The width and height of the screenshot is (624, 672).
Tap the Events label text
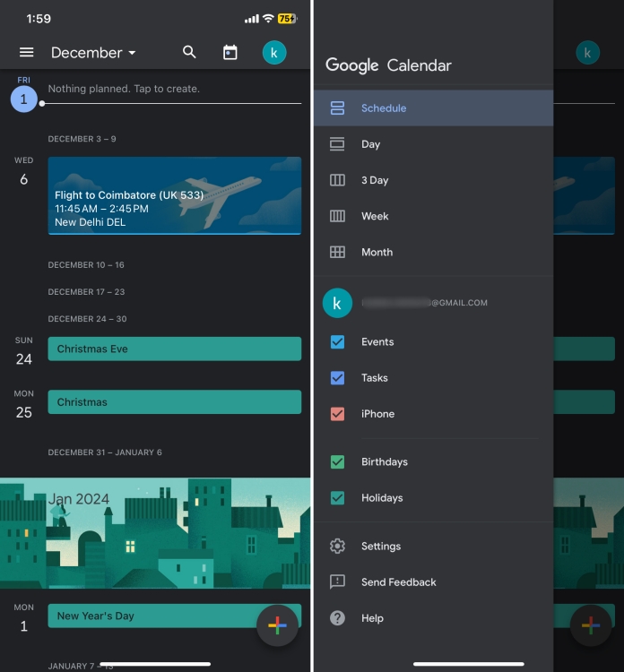pyautogui.click(x=377, y=341)
